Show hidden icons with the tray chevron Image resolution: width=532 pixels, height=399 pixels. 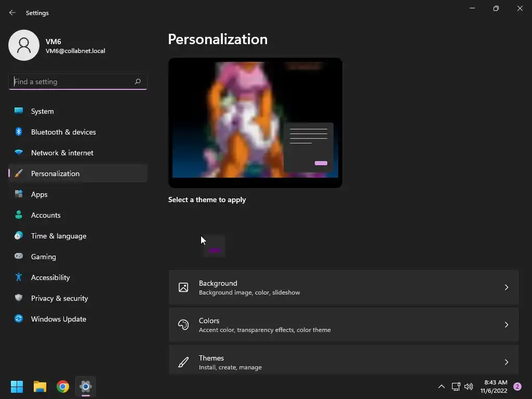point(442,387)
